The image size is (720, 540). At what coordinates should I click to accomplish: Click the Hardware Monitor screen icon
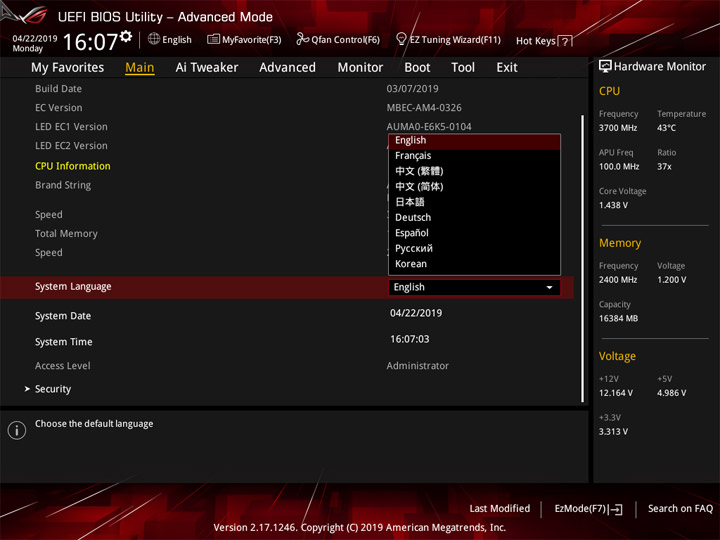(605, 67)
